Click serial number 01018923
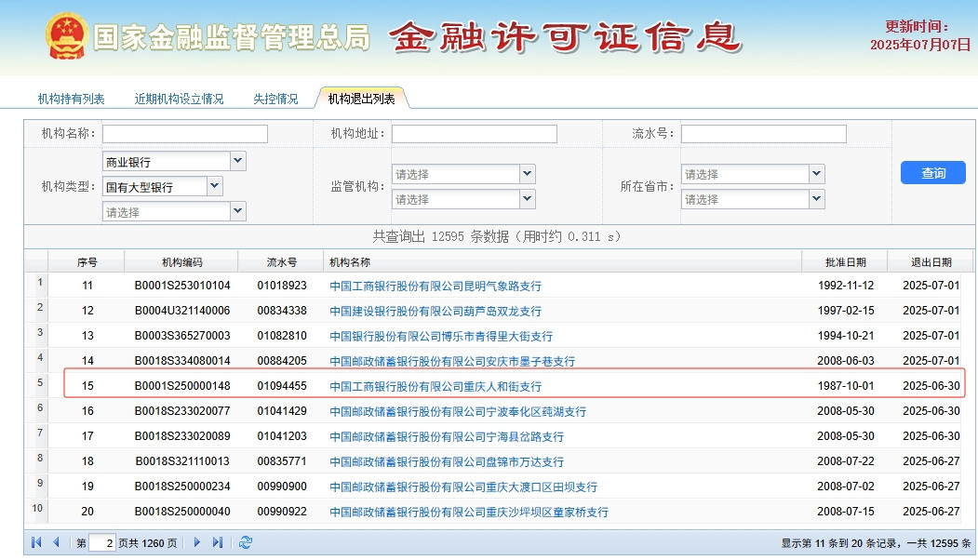This screenshot has height=560, width=978. (x=282, y=286)
